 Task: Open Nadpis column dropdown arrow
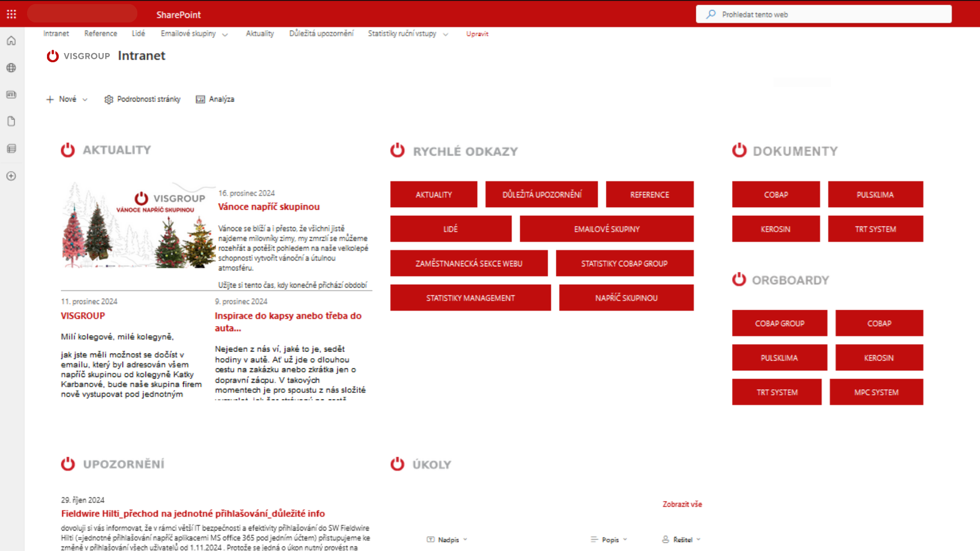point(465,539)
